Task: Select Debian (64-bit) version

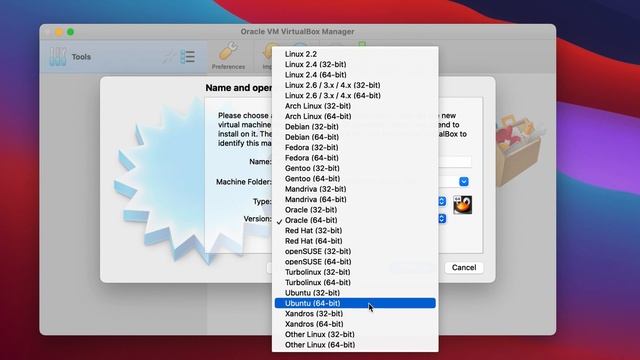Action: point(355,137)
